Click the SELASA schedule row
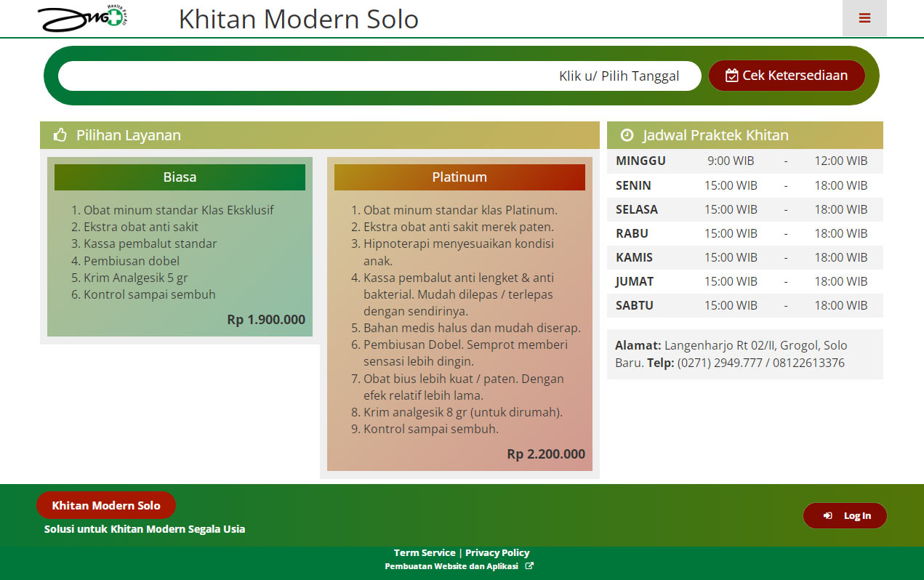Image resolution: width=924 pixels, height=580 pixels. click(x=745, y=209)
